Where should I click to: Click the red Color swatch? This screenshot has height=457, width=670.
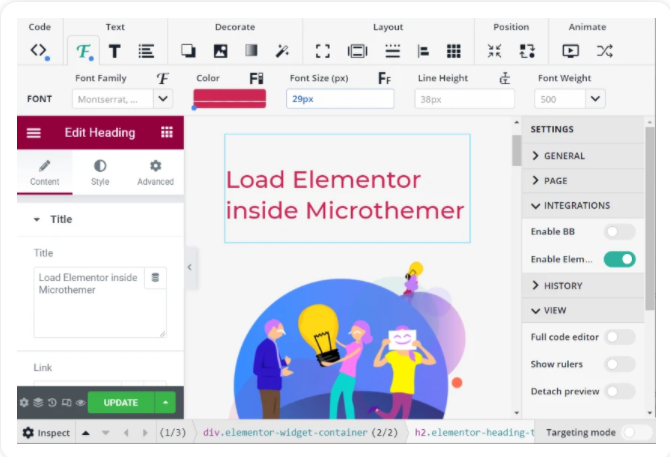229,97
